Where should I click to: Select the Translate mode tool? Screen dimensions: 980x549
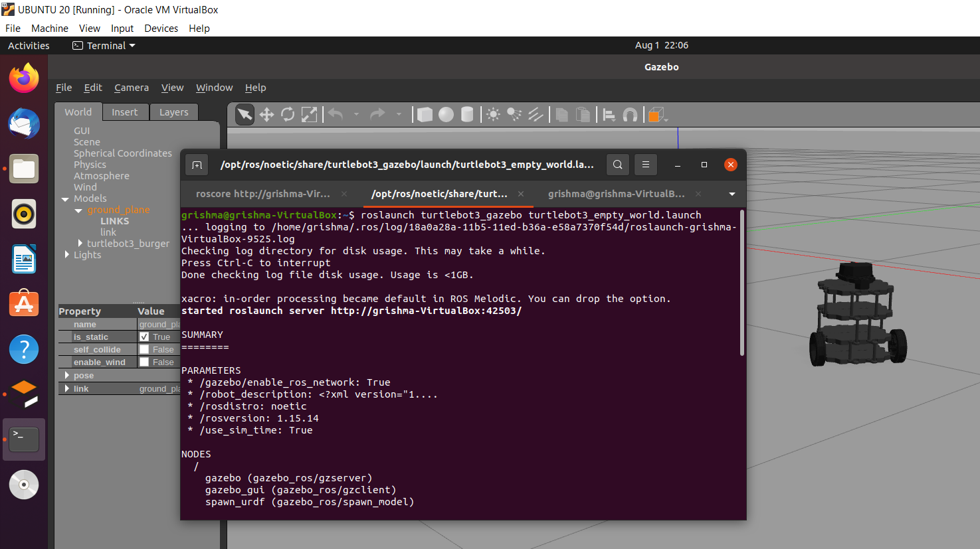click(x=265, y=114)
